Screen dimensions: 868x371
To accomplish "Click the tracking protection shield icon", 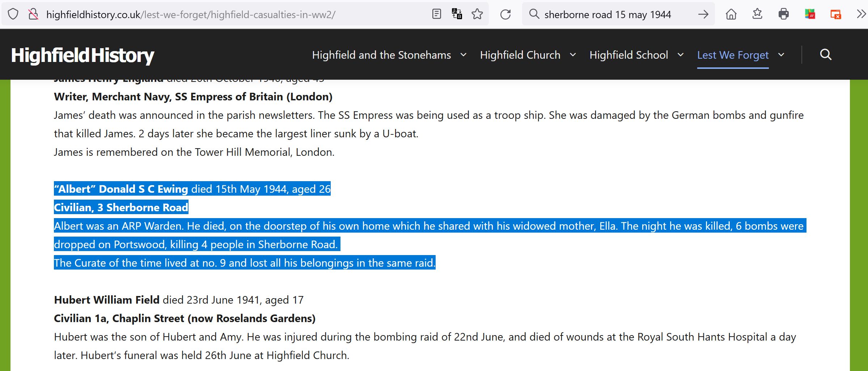I will [13, 14].
